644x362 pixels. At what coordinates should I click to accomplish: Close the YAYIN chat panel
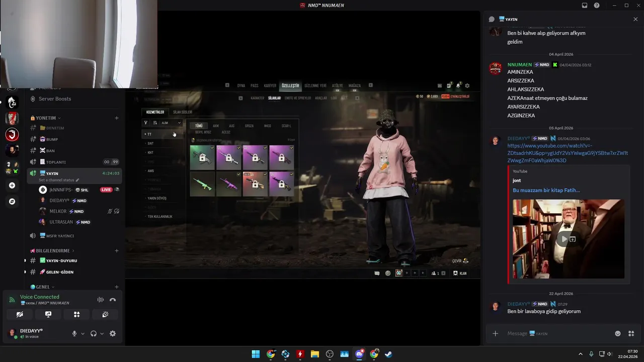coord(635,19)
